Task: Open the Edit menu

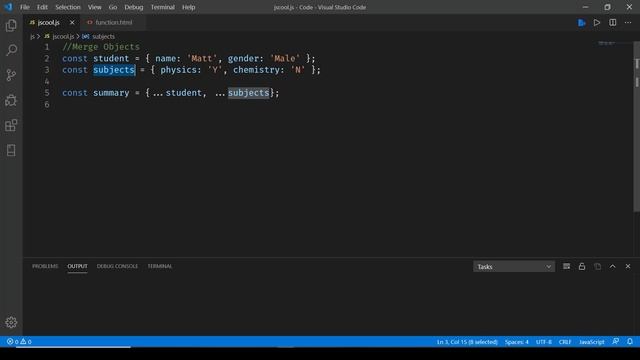Action: (x=42, y=7)
